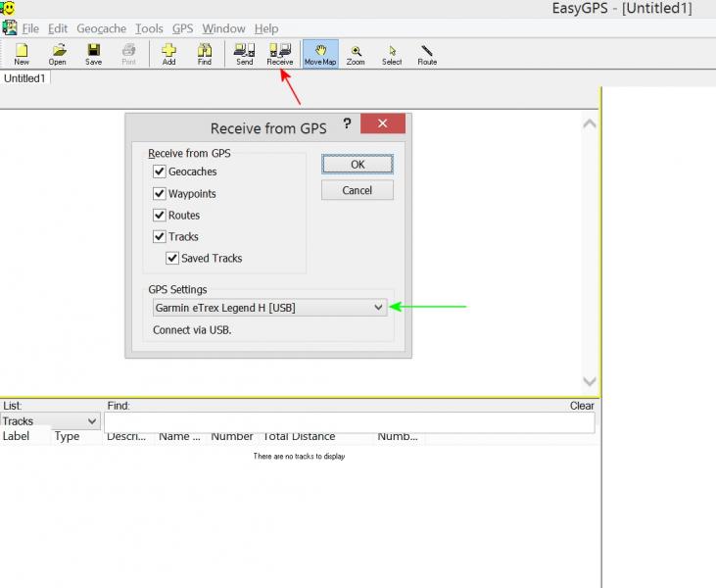716x588 pixels.
Task: Uncheck the Geocaches checkbox
Action: click(x=159, y=171)
